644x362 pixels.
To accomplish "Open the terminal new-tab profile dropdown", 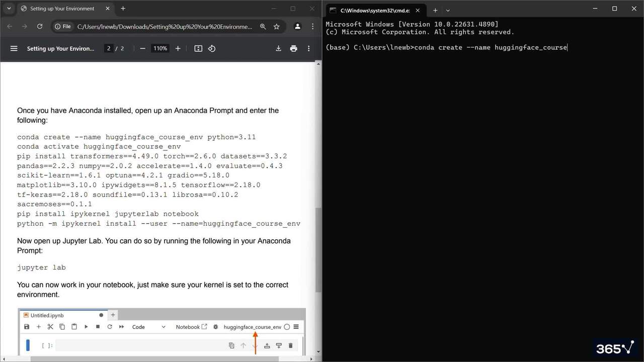I will pyautogui.click(x=448, y=10).
